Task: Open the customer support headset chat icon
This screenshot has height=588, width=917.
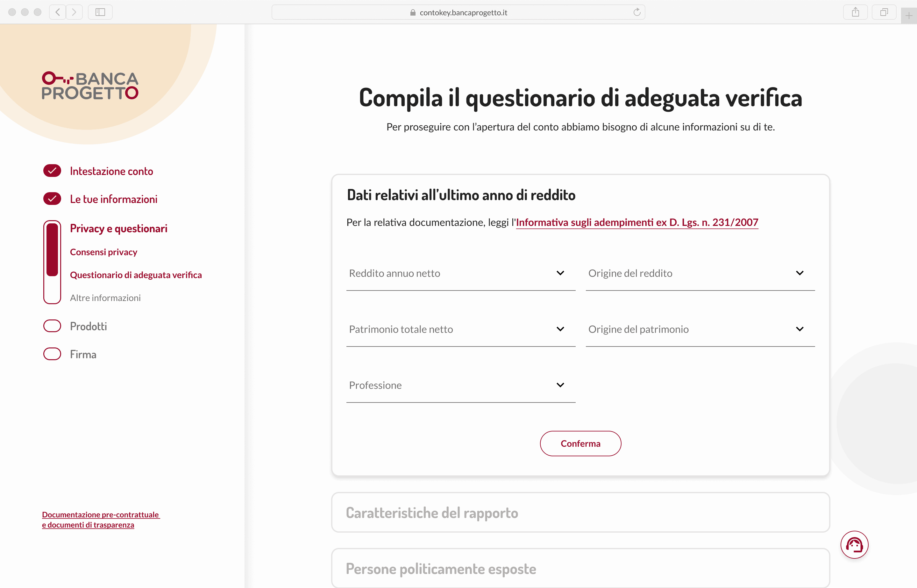Action: 854,544
